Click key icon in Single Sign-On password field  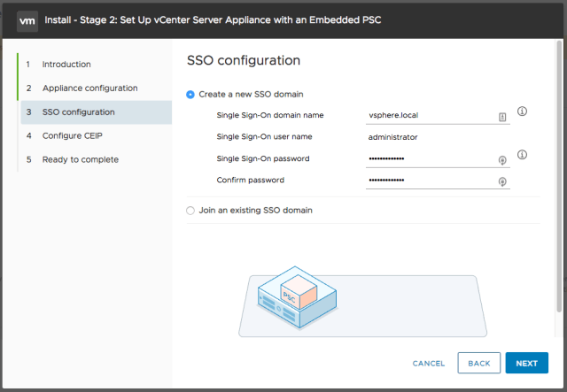tap(502, 160)
